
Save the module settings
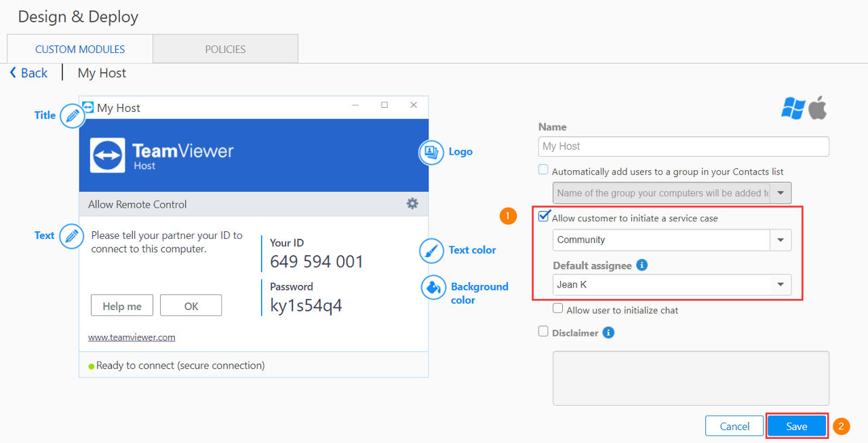797,426
